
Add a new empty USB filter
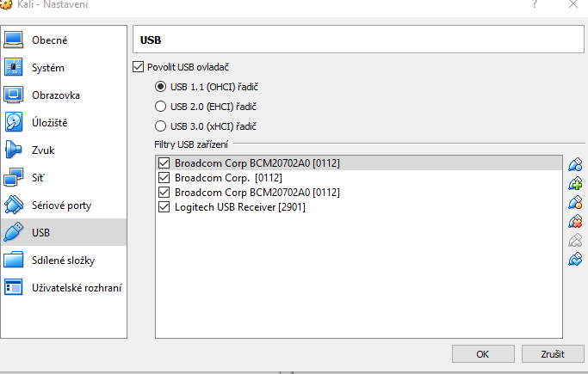point(576,164)
